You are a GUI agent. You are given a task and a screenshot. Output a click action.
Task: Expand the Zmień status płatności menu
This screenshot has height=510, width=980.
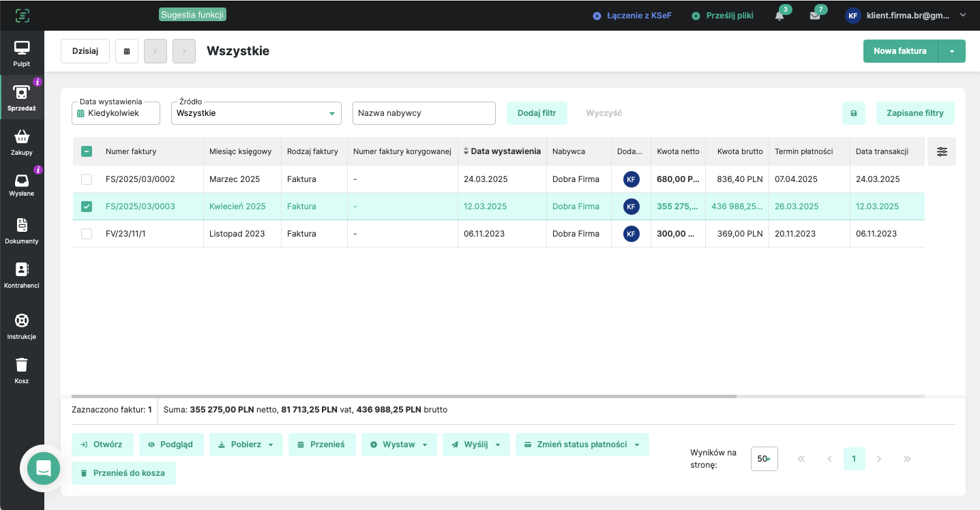(x=582, y=445)
